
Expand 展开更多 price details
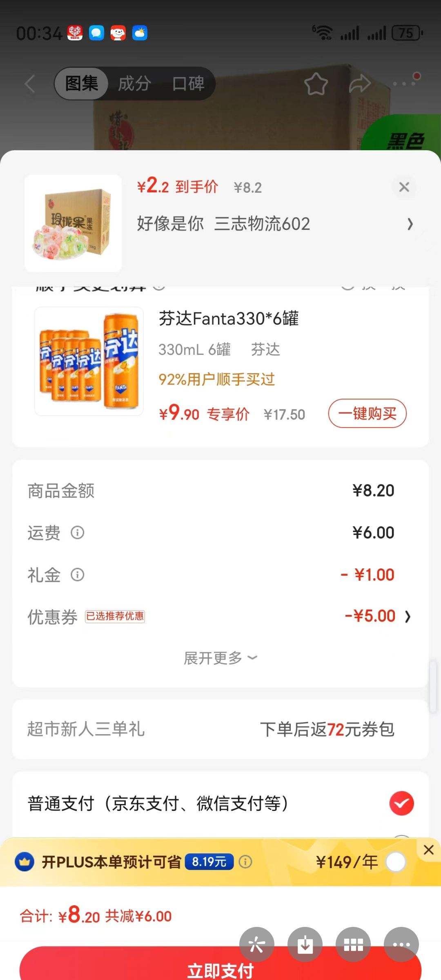pos(220,658)
